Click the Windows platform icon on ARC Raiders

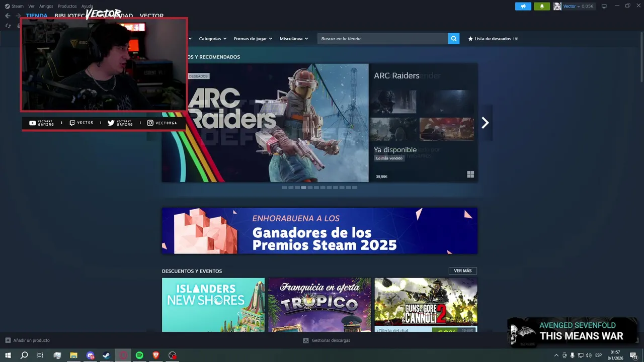[470, 174]
